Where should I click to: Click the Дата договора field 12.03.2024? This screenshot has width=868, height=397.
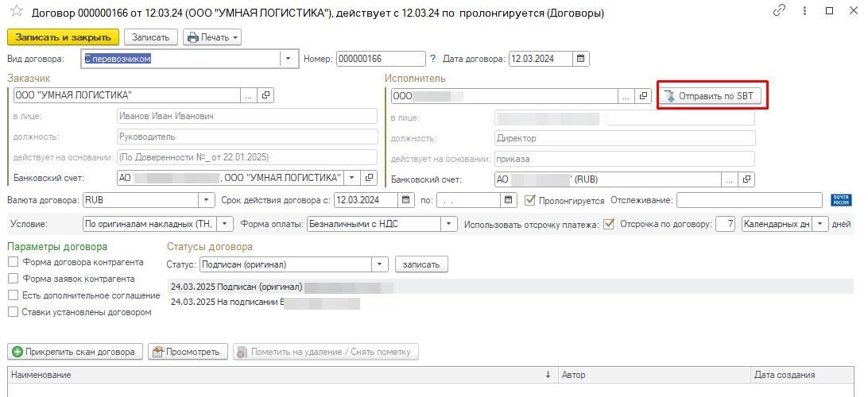tap(541, 59)
